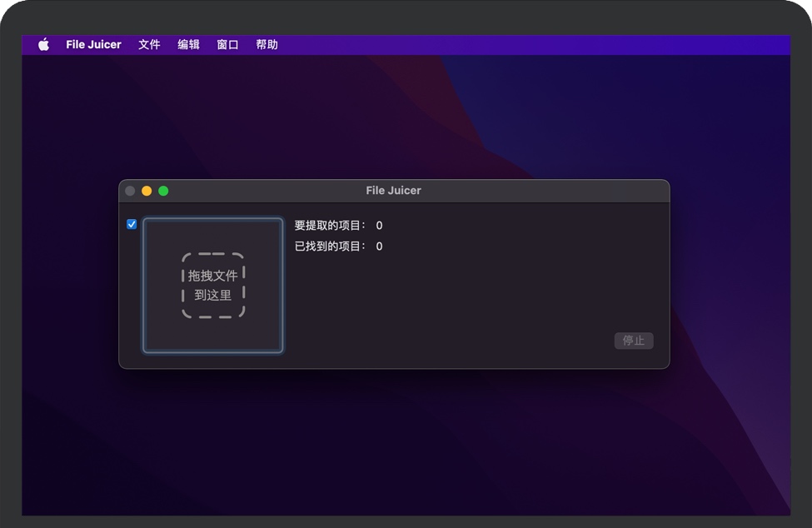Open the Apple menu
812x528 pixels.
pyautogui.click(x=43, y=45)
